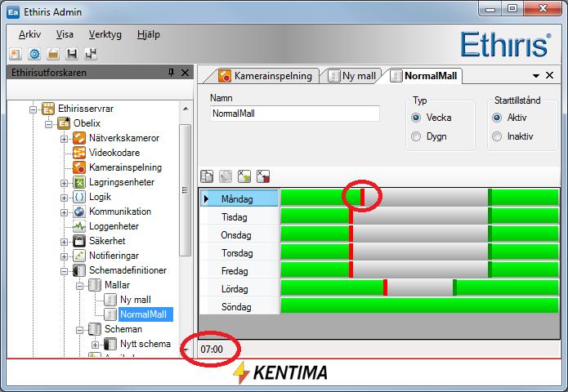
Task: Collapse the Ethirisservrar node
Action: (33, 109)
